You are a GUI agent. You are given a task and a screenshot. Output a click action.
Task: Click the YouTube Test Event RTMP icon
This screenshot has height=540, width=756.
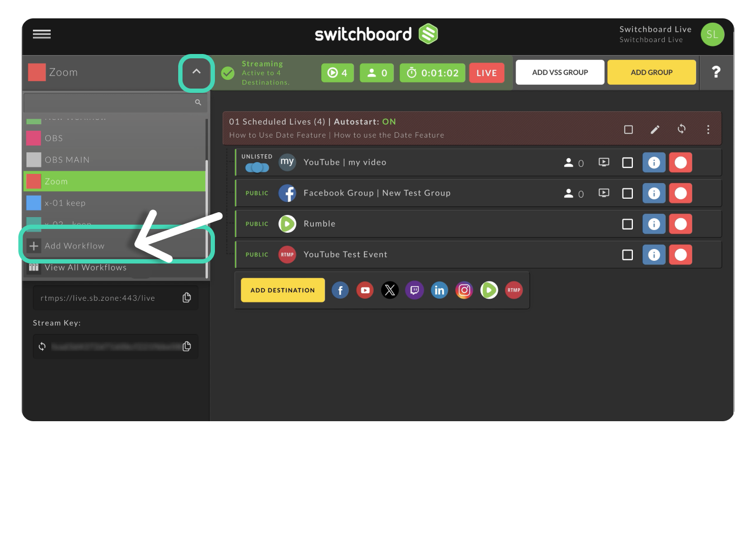[x=287, y=254]
